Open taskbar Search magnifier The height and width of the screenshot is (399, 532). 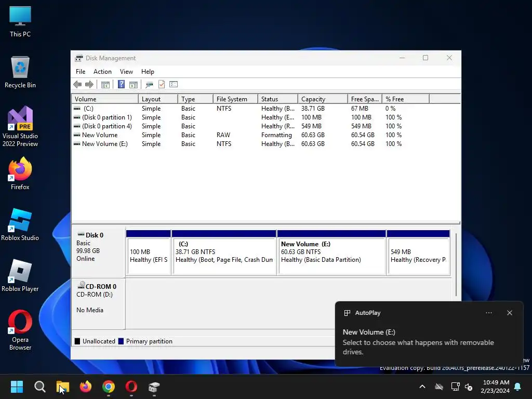[39, 387]
